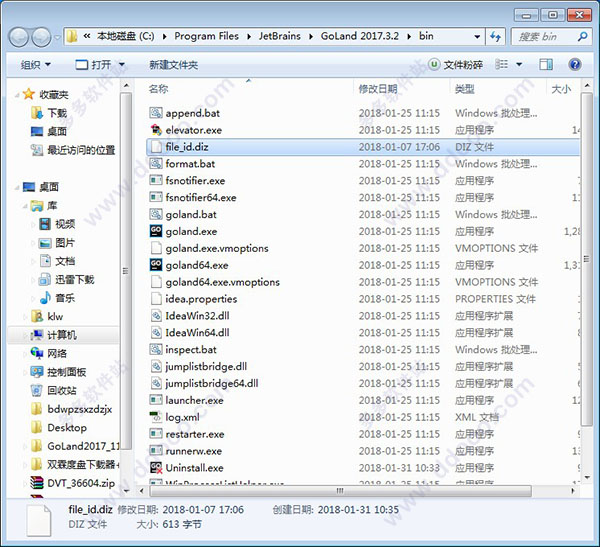Click the 打开 toolbar button

pyautogui.click(x=93, y=65)
